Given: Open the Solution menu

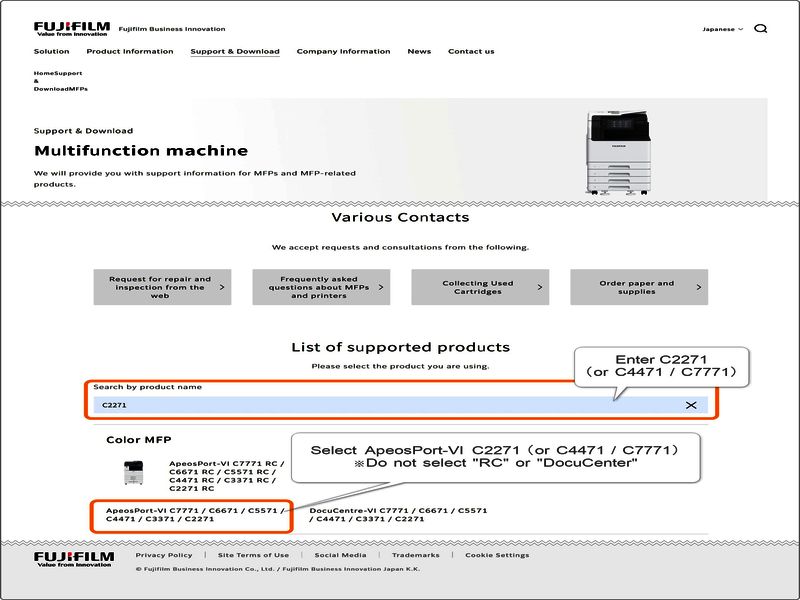Looking at the screenshot, I should click(52, 52).
